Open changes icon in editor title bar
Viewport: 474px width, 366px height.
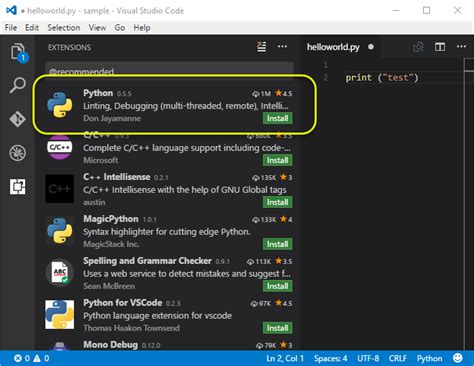click(x=418, y=47)
